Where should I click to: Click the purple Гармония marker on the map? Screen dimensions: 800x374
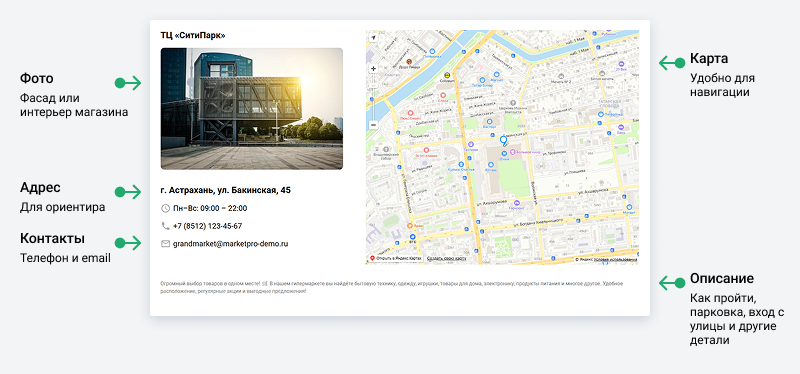[x=517, y=203]
